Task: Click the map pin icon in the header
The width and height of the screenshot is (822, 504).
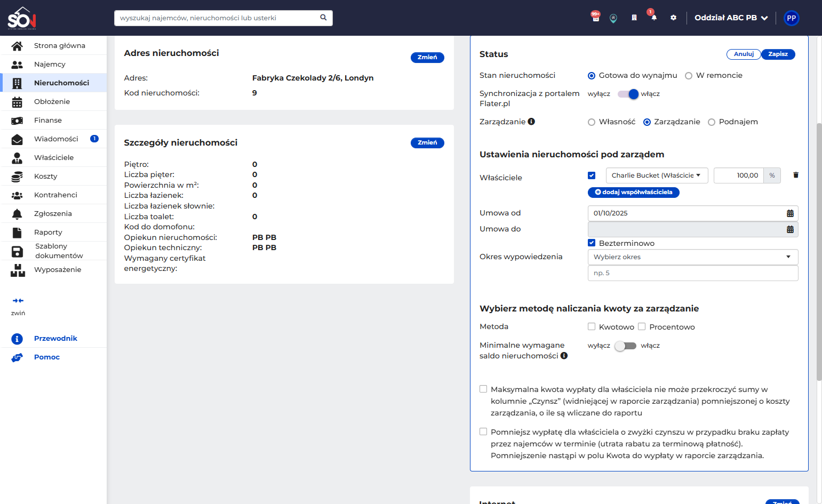Action: pyautogui.click(x=613, y=18)
